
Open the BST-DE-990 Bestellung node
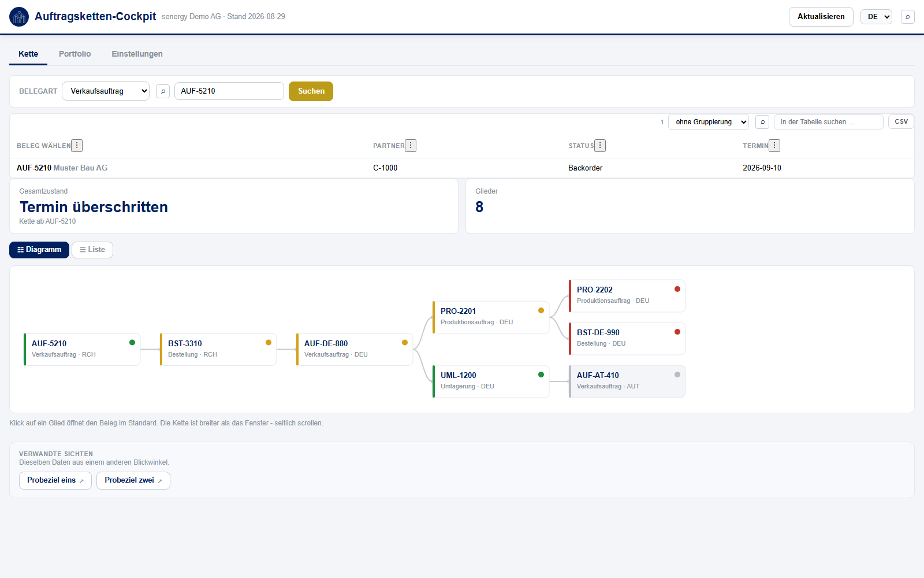click(x=627, y=339)
